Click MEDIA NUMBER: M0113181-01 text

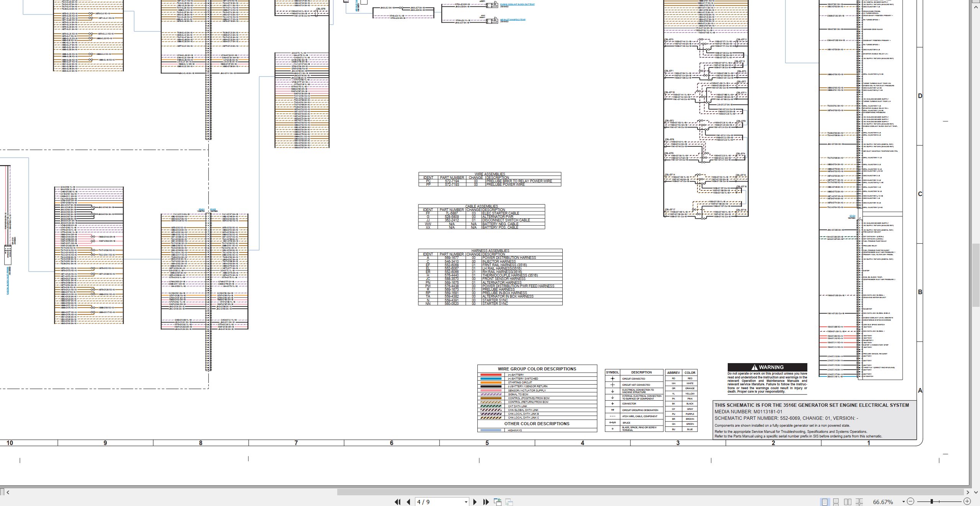click(x=748, y=412)
